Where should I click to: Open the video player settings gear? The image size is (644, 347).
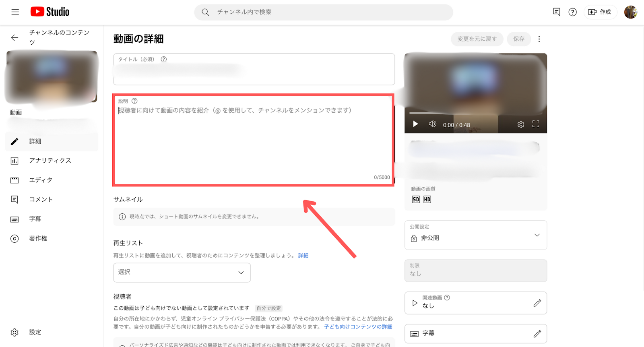pyautogui.click(x=520, y=124)
